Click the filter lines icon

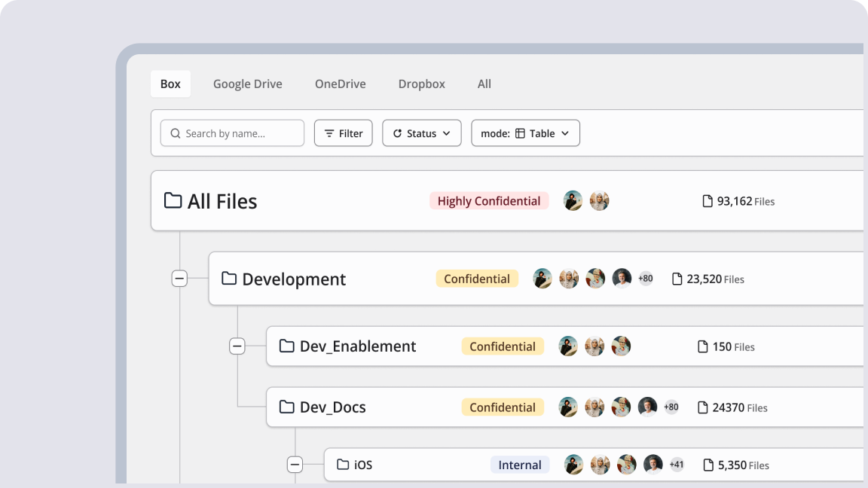point(329,133)
